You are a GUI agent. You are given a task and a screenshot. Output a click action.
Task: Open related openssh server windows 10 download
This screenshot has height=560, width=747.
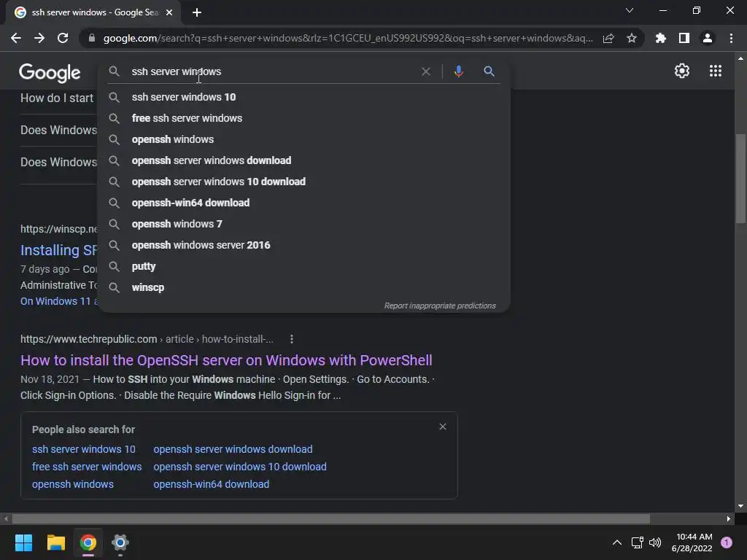tap(240, 467)
